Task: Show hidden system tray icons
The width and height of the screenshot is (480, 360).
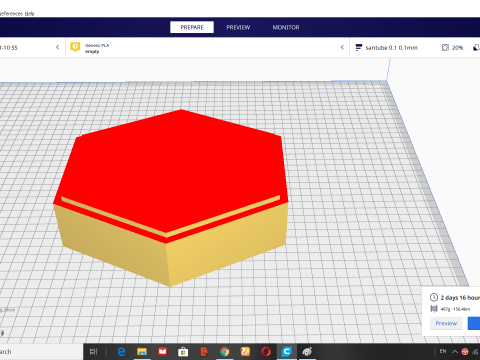Action: [x=455, y=351]
